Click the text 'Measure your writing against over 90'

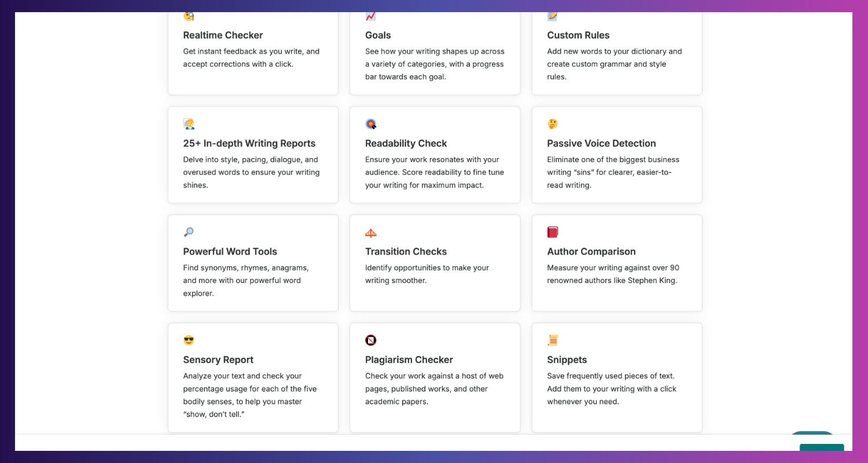coord(613,268)
